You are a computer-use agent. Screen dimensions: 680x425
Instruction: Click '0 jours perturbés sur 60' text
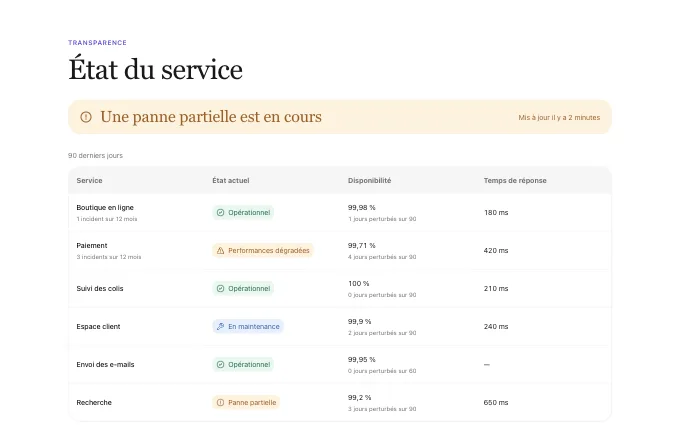click(x=382, y=371)
